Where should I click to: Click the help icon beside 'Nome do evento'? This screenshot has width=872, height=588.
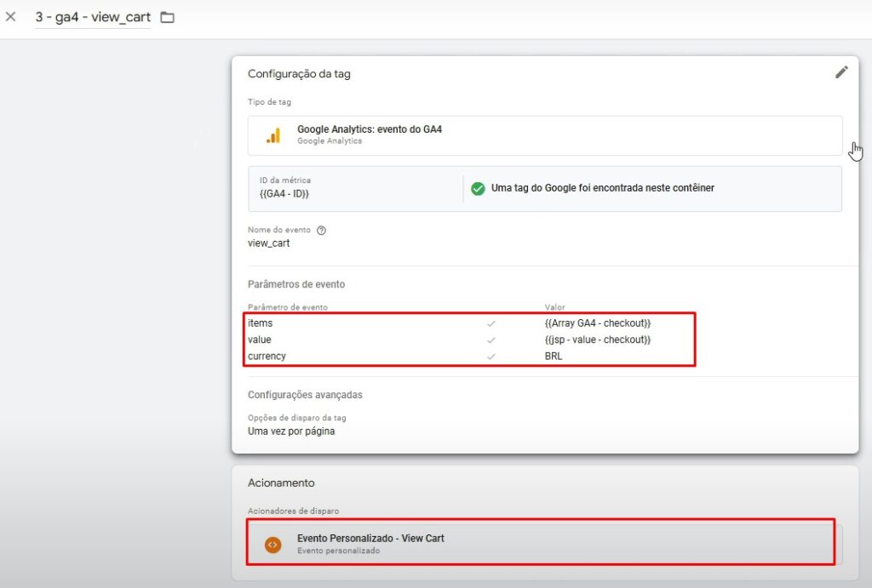pyautogui.click(x=321, y=231)
